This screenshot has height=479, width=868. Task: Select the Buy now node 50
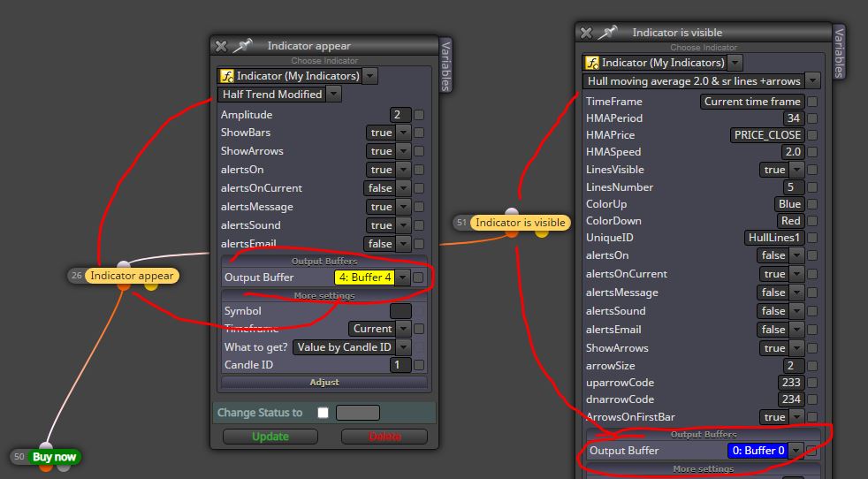[x=54, y=457]
